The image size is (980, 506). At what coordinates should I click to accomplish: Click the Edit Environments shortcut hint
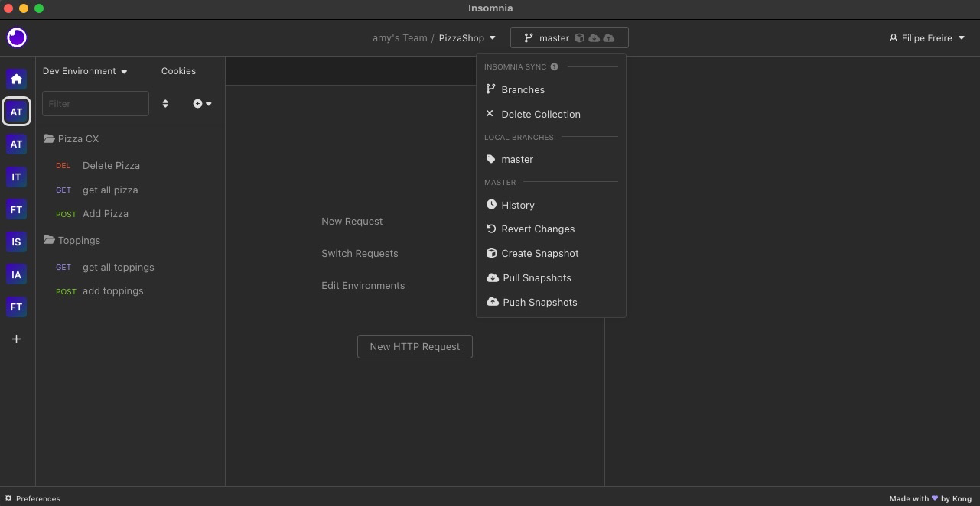[x=363, y=285]
